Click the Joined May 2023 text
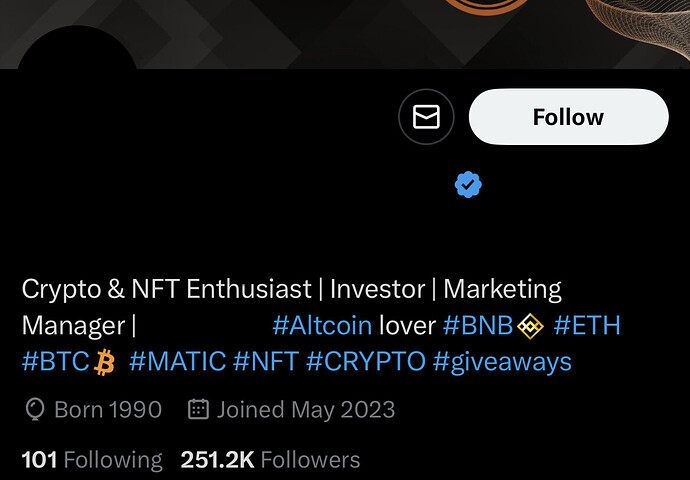The height and width of the screenshot is (480, 690). click(x=306, y=410)
